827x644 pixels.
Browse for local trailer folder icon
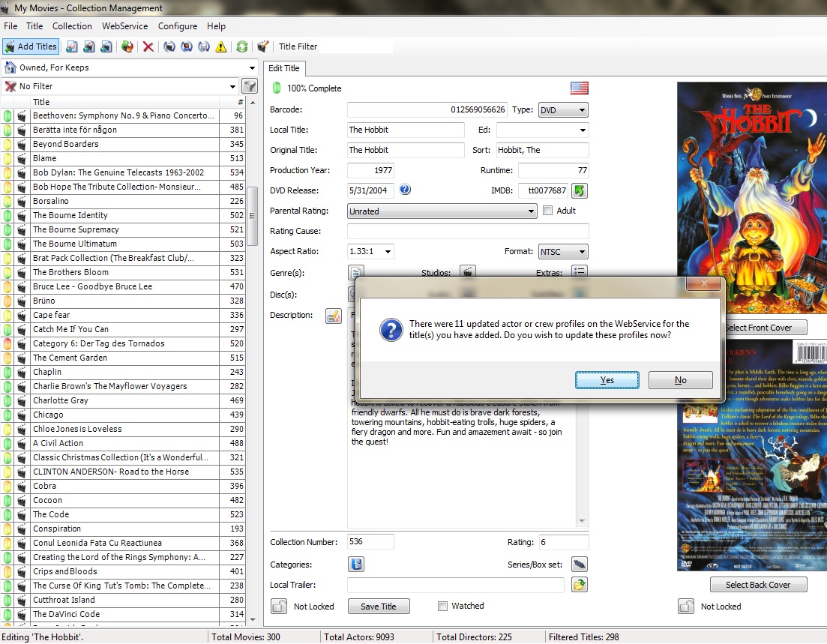[x=579, y=585]
